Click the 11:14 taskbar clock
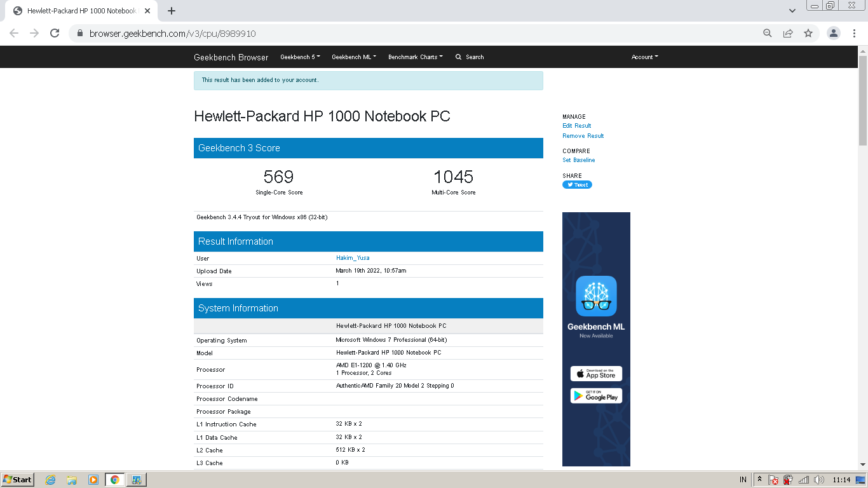Screen dimensions: 868x488 point(841,480)
